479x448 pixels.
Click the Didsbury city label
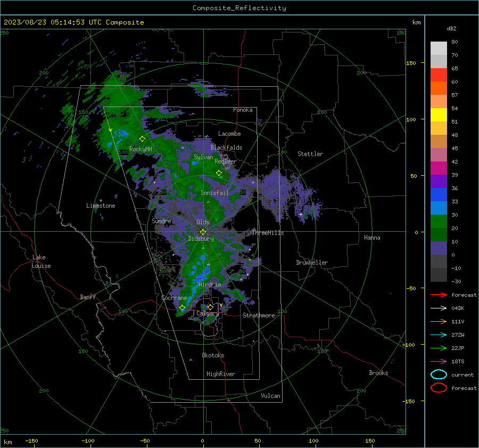tap(201, 239)
